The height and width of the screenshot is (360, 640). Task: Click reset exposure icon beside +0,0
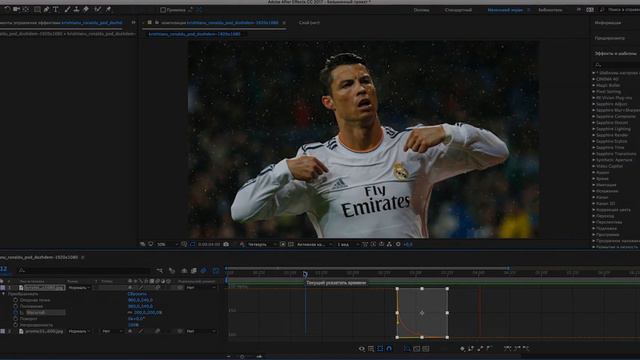[x=398, y=244]
